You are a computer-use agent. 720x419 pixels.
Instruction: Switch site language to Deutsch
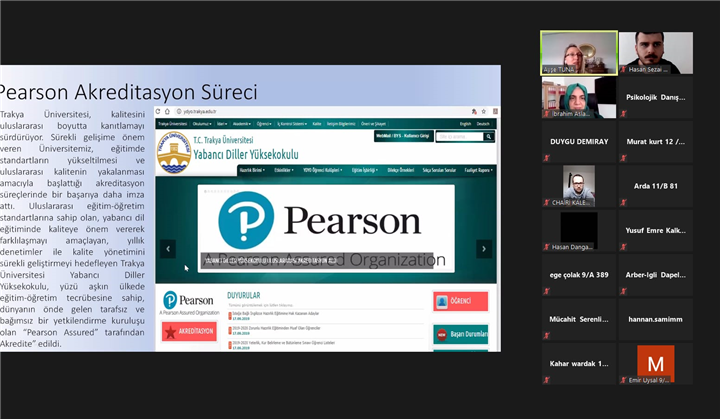point(483,124)
